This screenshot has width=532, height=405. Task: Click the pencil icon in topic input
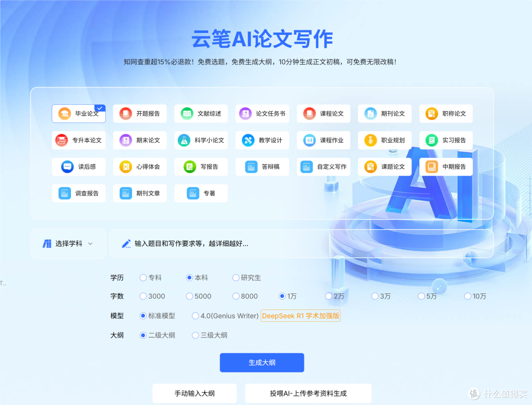[x=126, y=244]
